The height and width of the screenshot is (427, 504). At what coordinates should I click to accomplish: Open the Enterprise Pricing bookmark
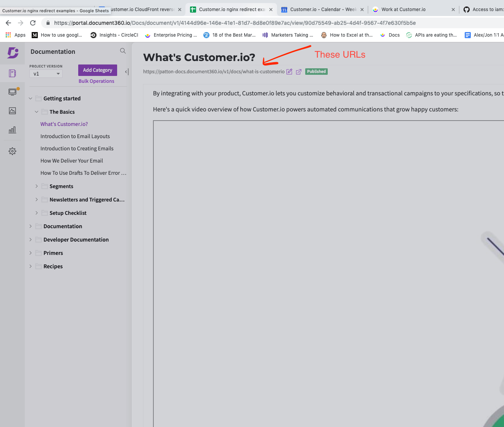pos(171,35)
